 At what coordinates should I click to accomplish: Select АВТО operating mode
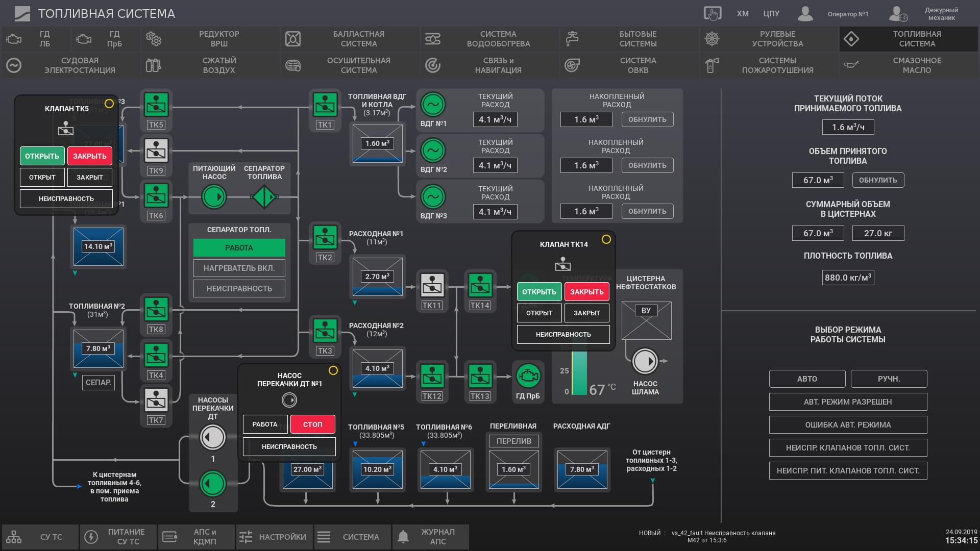click(807, 379)
